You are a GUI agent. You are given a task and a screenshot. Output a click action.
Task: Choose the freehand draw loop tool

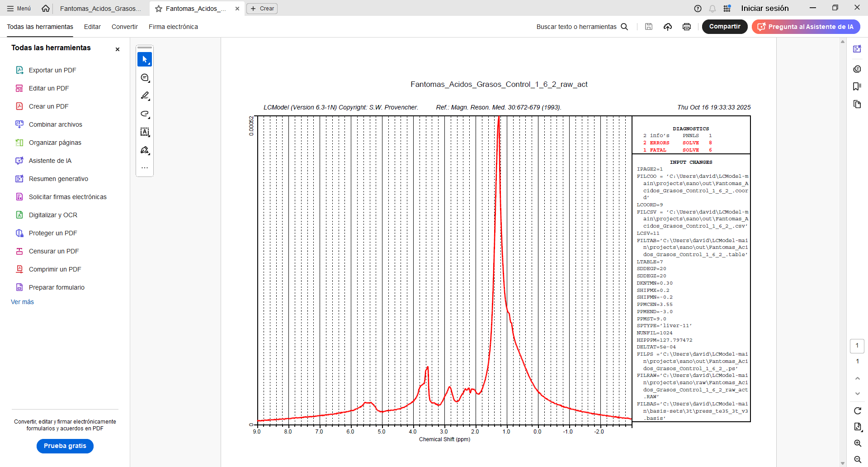pos(145,114)
